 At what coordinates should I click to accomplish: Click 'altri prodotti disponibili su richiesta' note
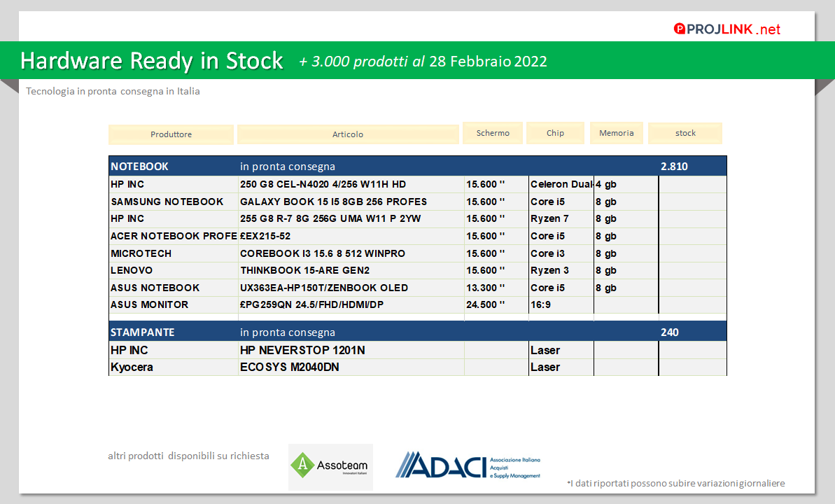coord(188,456)
